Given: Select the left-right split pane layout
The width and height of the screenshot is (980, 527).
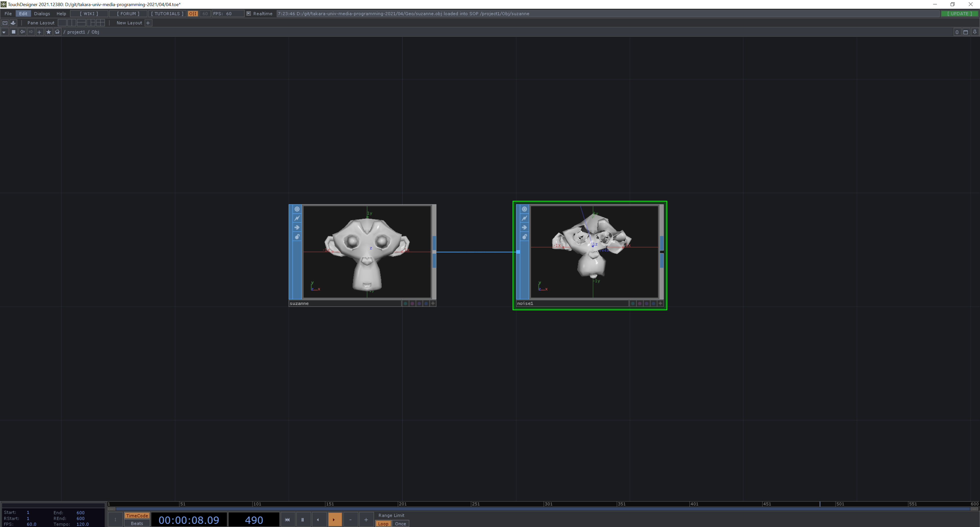Looking at the screenshot, I should pyautogui.click(x=71, y=23).
